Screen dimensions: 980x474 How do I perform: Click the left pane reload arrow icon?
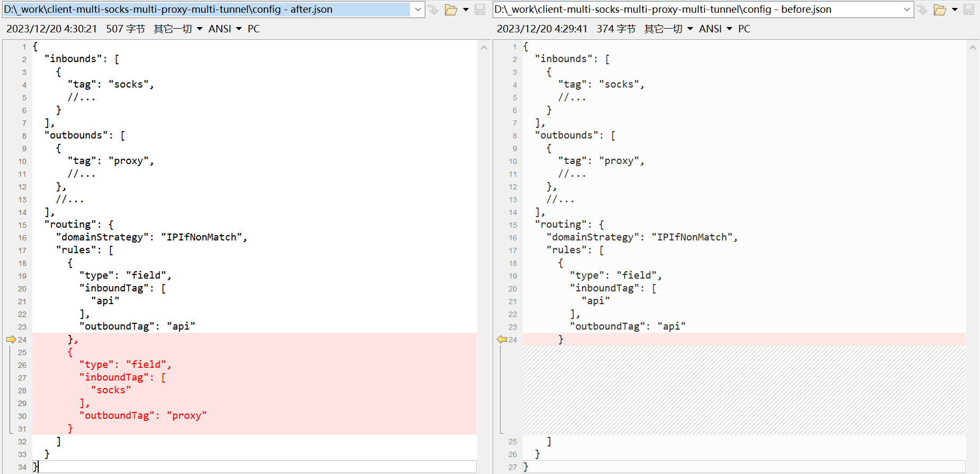point(433,10)
